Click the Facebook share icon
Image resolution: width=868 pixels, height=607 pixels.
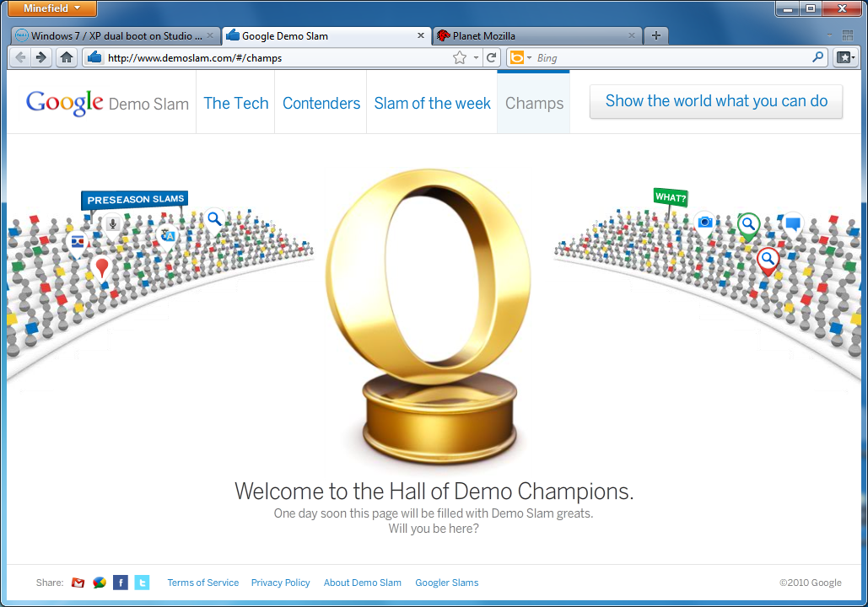[121, 583]
